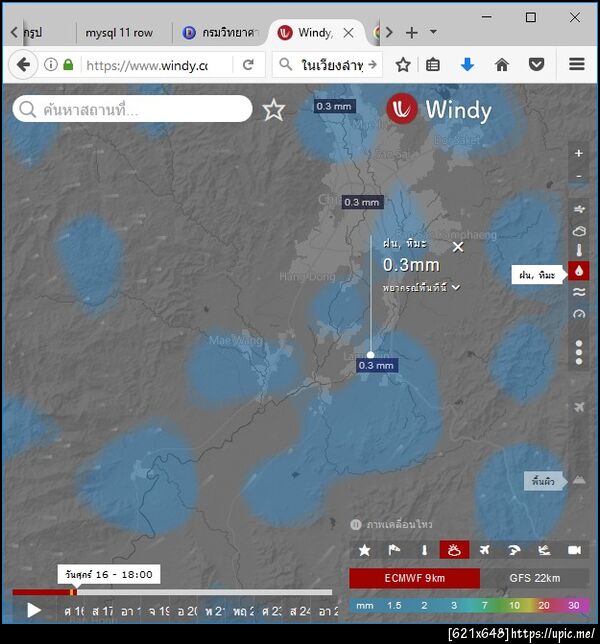This screenshot has height=644, width=600.
Task: Close the Windy tab
Action: point(349,32)
